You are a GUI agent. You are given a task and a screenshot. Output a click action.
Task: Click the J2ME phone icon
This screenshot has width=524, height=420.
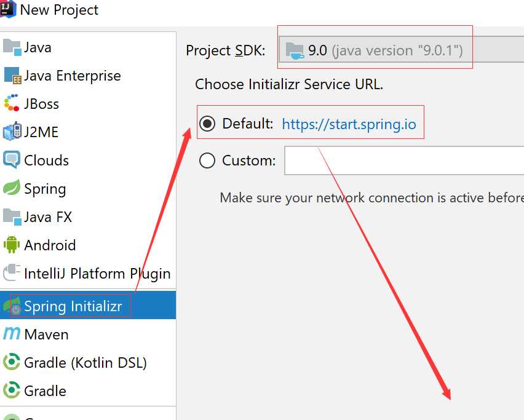(x=12, y=132)
